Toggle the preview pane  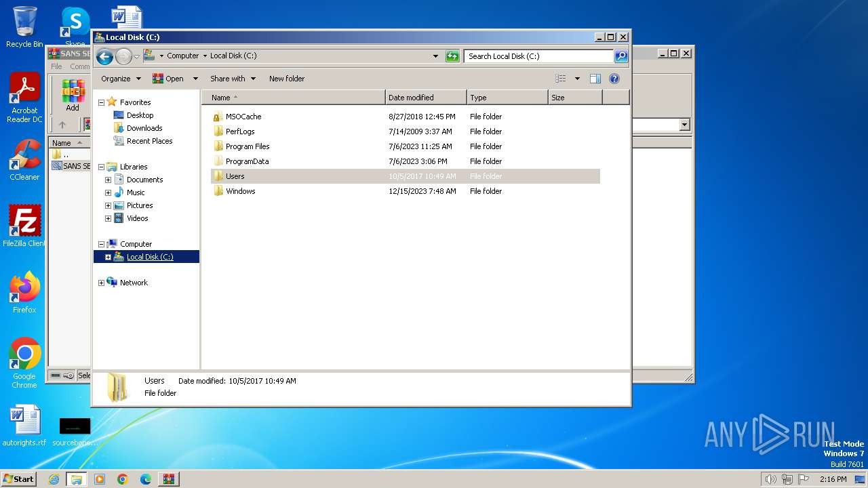pyautogui.click(x=595, y=79)
